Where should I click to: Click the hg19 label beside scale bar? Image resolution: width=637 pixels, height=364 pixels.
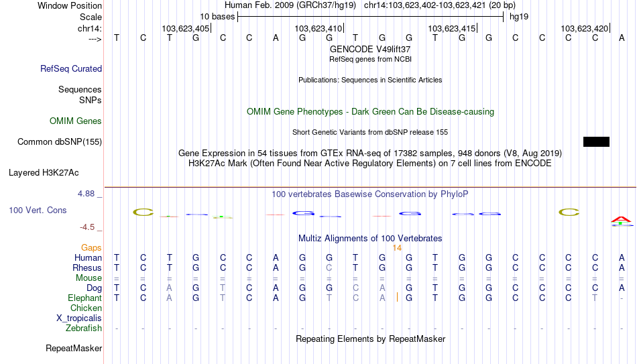[519, 17]
